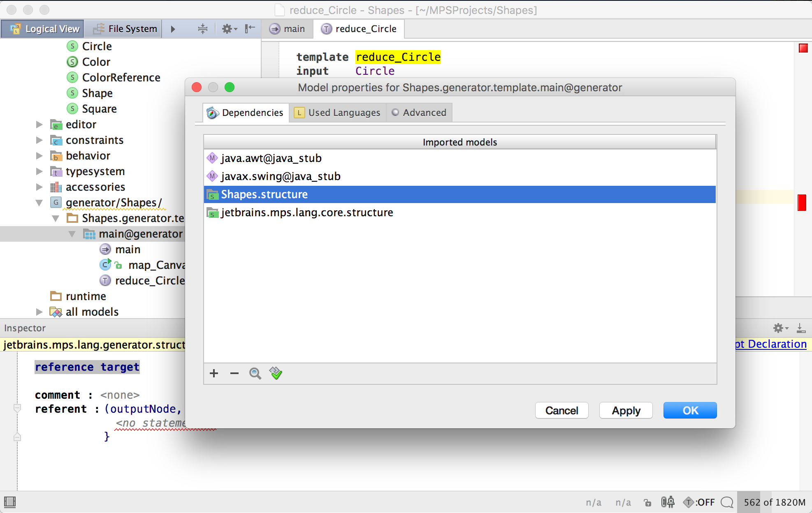
Task: Open the Advanced tab
Action: tap(419, 113)
